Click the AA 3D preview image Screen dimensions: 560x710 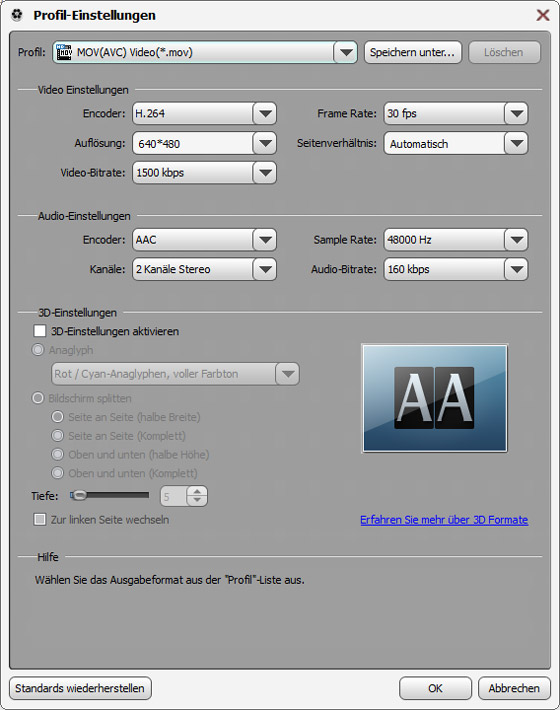click(x=435, y=398)
